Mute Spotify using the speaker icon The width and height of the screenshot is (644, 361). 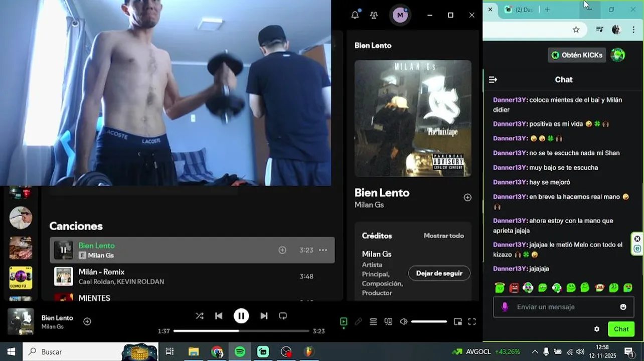[x=403, y=322]
